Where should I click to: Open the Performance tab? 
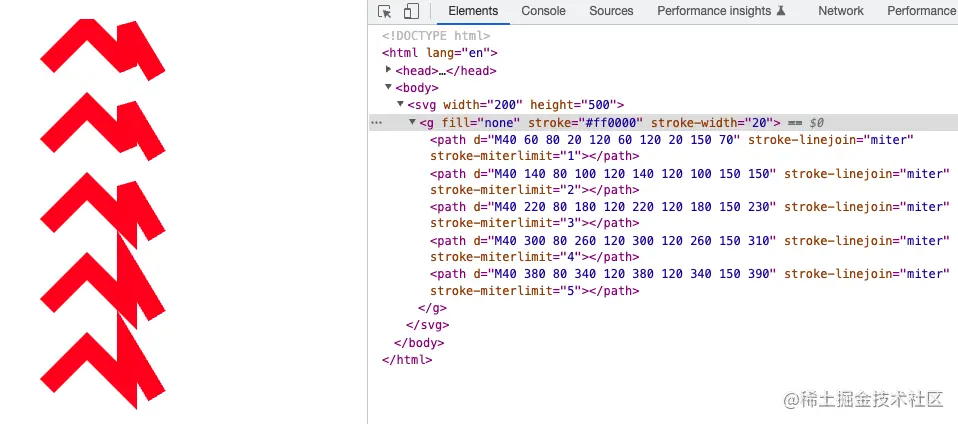pyautogui.click(x=922, y=11)
